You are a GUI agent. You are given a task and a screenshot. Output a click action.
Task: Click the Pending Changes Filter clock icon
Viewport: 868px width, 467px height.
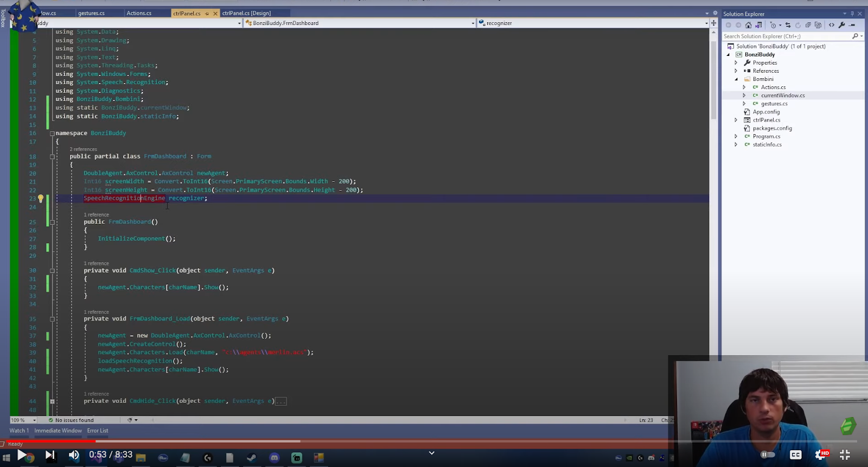pyautogui.click(x=773, y=25)
